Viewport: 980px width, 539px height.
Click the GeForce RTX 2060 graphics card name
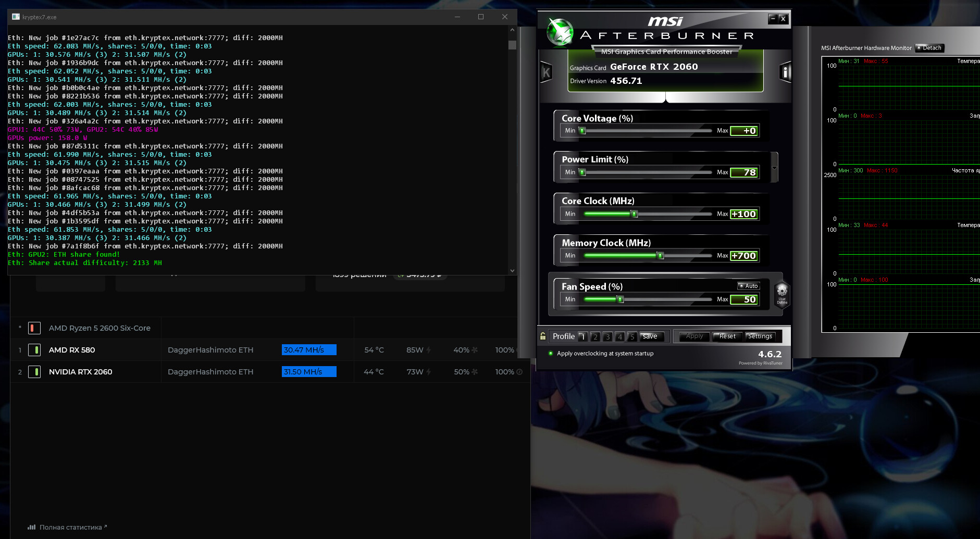click(x=654, y=67)
